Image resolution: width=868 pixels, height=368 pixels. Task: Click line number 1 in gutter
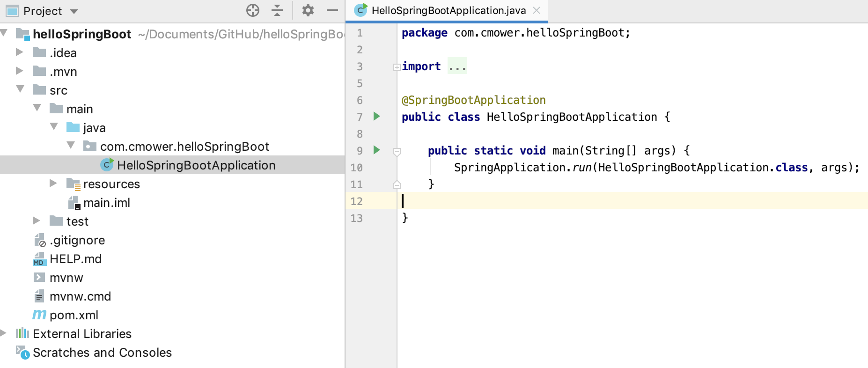(360, 33)
